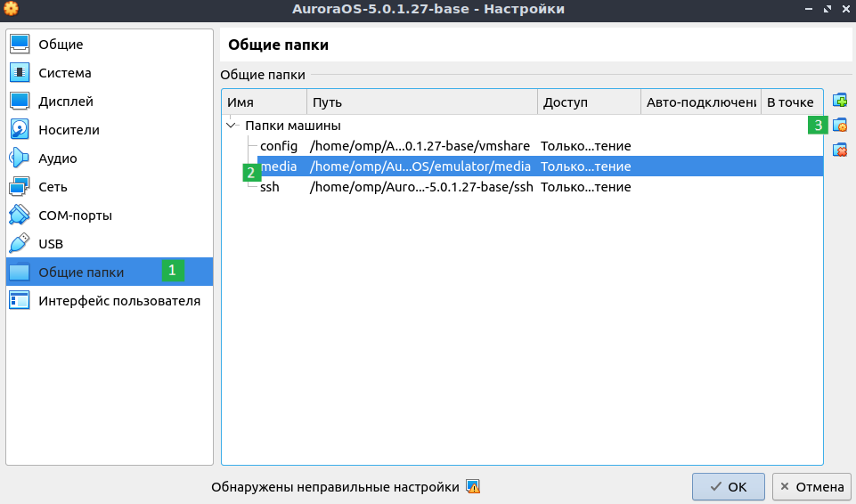Viewport: 856px width, 504px height.
Task: Confirm settings with the OK button
Action: [729, 486]
